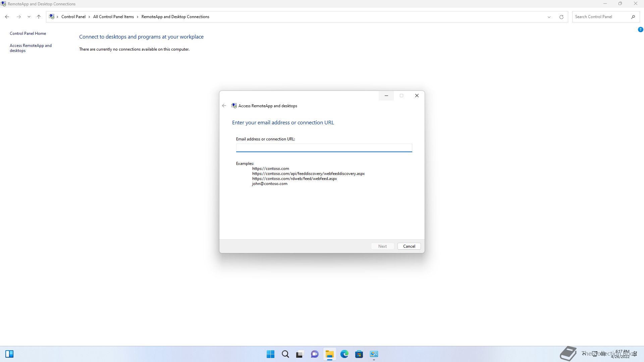Image resolution: width=644 pixels, height=362 pixels.
Task: Click the dialog's back arrow
Action: 224,106
